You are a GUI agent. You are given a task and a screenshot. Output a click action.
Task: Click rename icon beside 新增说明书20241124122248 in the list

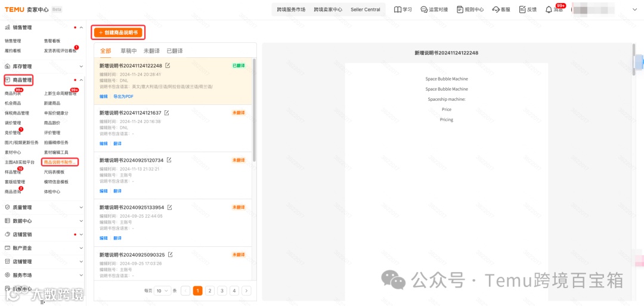[168, 66]
